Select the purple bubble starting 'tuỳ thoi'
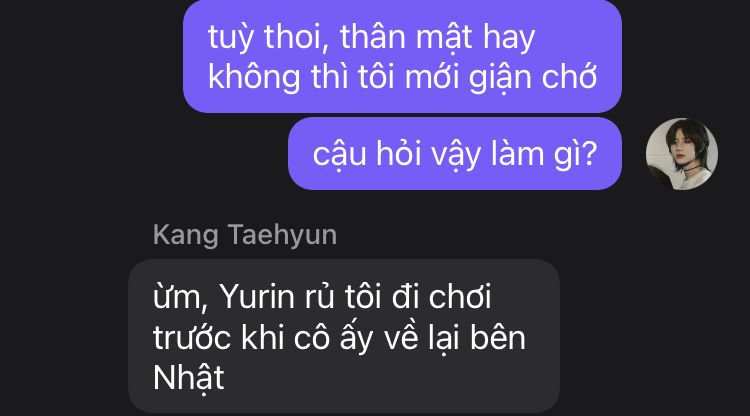 402,56
